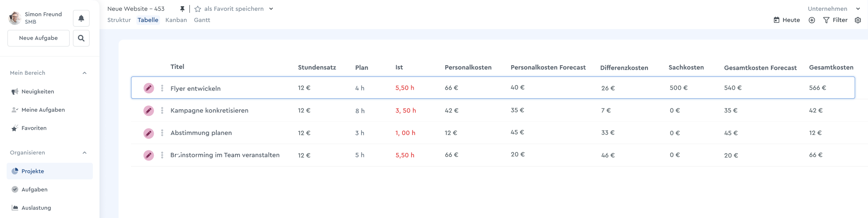Switch to the Kanban tab
The height and width of the screenshot is (218, 868).
click(x=176, y=20)
